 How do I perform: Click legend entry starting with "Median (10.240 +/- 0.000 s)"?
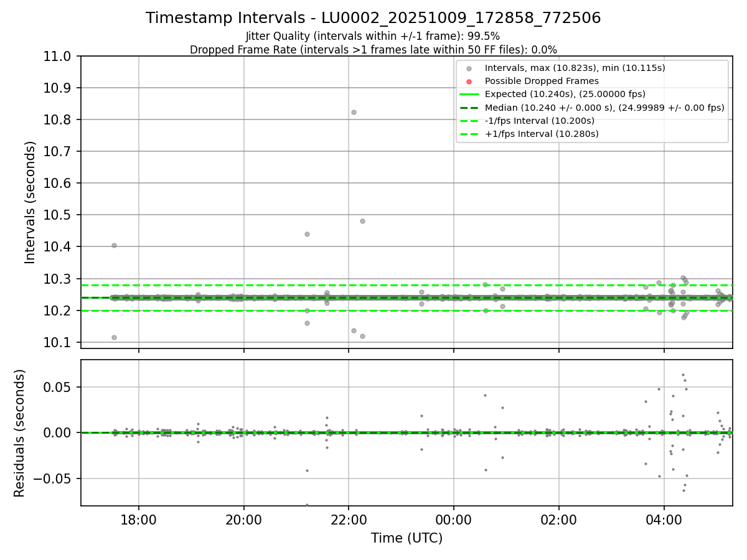coord(604,107)
